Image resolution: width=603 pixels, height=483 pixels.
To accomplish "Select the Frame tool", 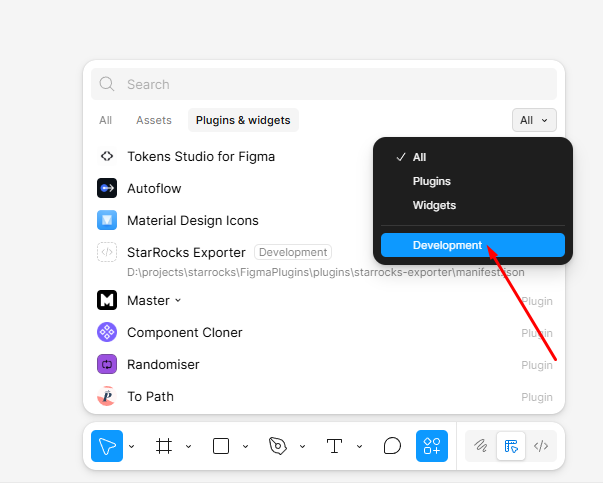I will tap(164, 446).
